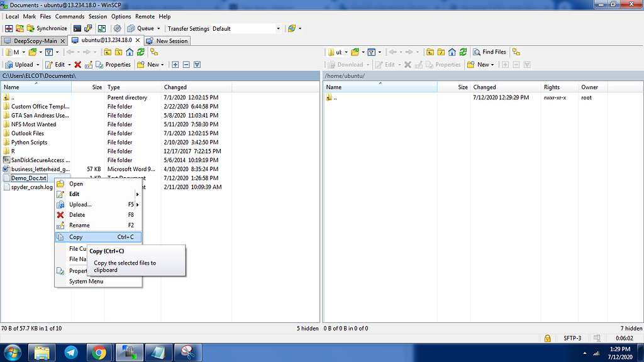The width and height of the screenshot is (644, 362).
Task: Open the Preferences gear icon
Action: [x=117, y=28]
